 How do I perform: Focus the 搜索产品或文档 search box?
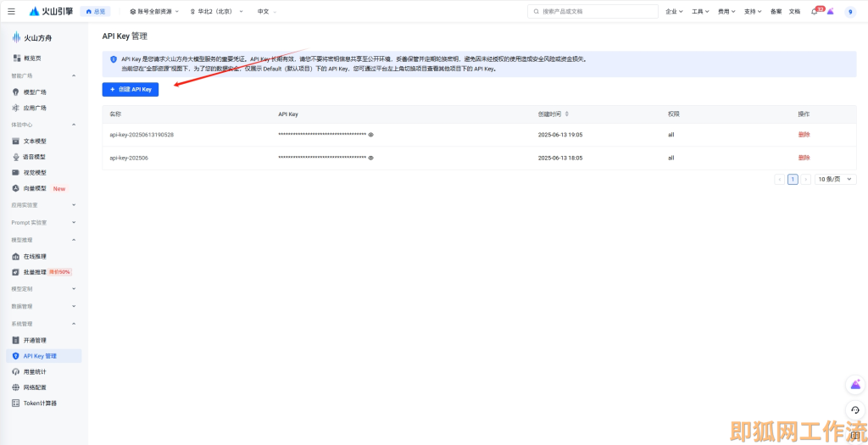click(593, 11)
